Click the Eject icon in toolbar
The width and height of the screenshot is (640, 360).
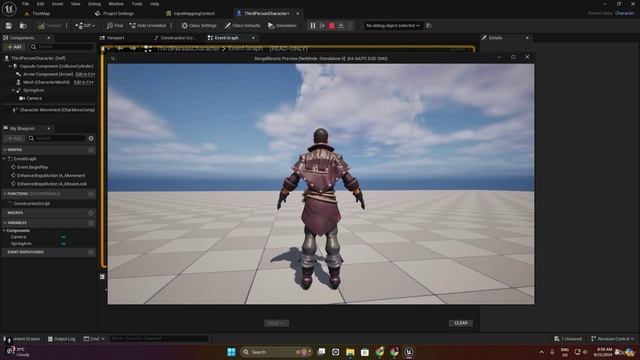pyautogui.click(x=341, y=26)
